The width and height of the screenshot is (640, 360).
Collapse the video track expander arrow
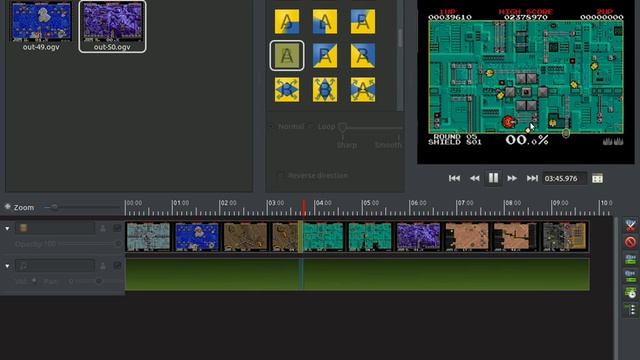(x=7, y=228)
